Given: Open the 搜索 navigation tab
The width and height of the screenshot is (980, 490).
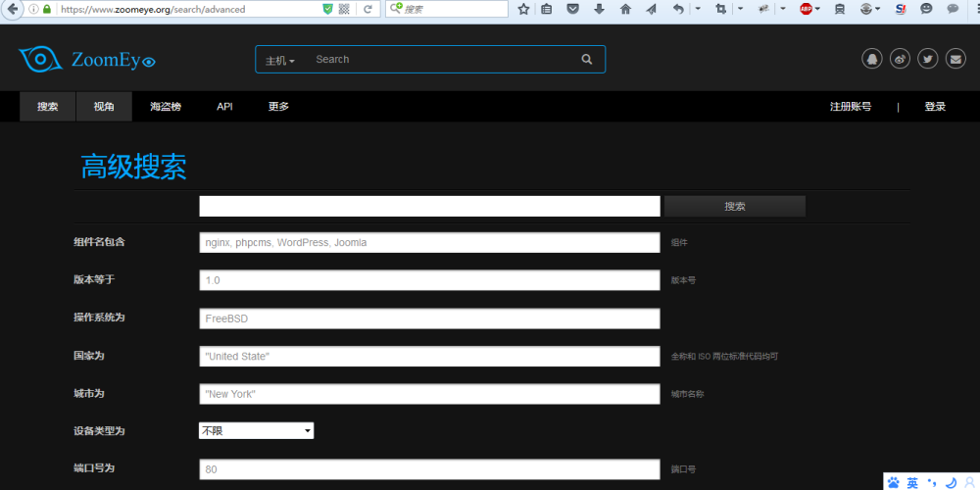Looking at the screenshot, I should [x=47, y=106].
